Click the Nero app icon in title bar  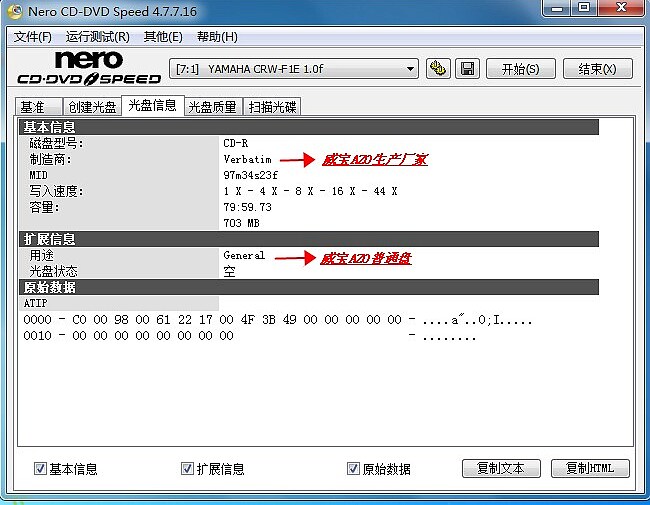(15, 11)
